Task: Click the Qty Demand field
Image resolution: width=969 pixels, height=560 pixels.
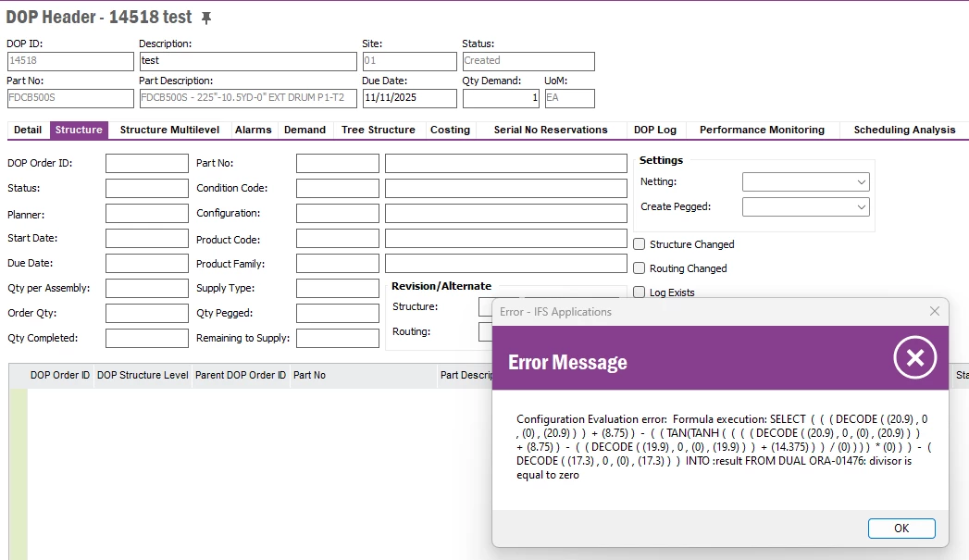Action: tap(502, 98)
